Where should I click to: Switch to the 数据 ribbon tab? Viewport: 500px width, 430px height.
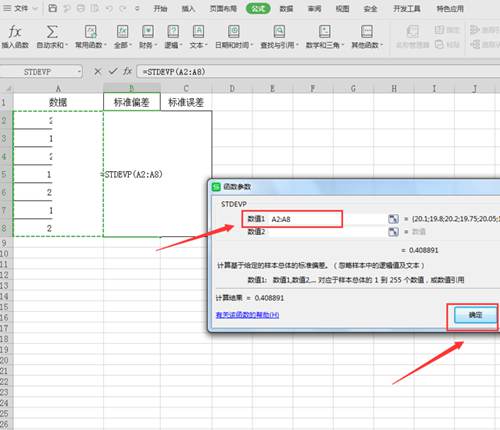click(286, 9)
